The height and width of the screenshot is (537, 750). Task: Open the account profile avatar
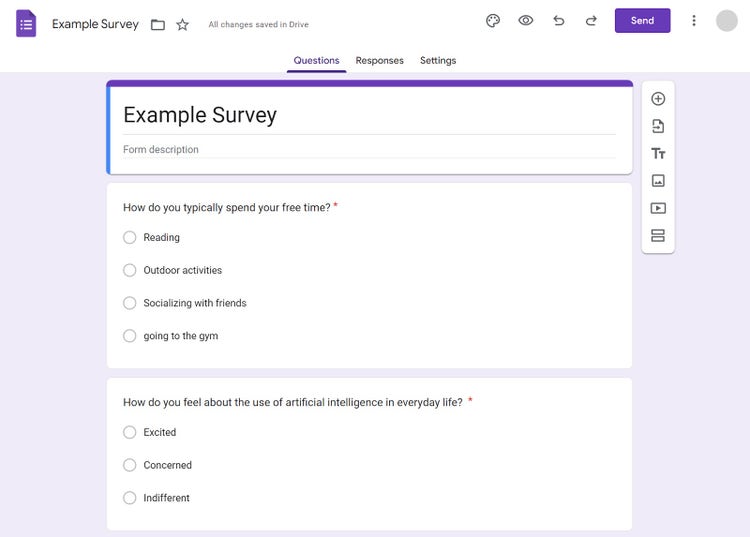(x=727, y=21)
